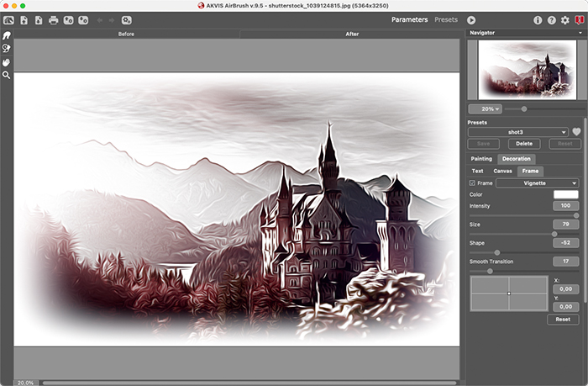The height and width of the screenshot is (386, 588).
Task: Expand the shot3 presets dropdown
Action: (518, 132)
